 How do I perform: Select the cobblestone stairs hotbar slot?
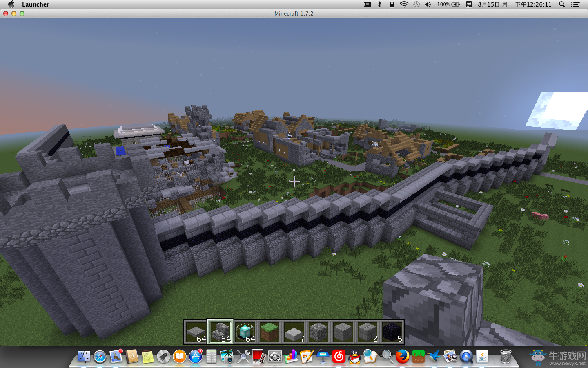[220, 332]
